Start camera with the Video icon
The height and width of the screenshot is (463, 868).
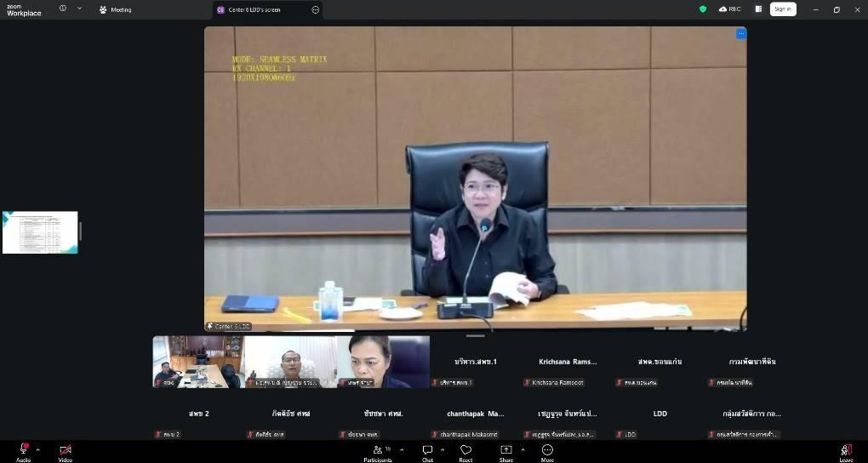65,449
